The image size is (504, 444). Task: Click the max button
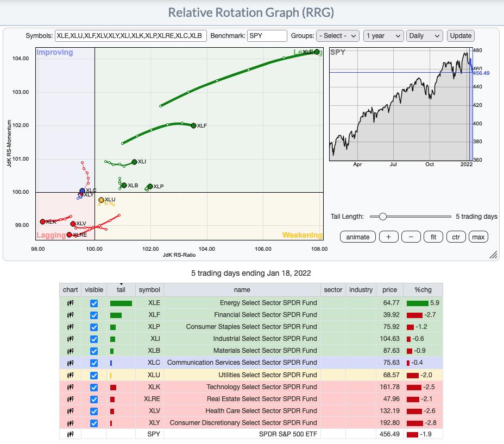pyautogui.click(x=478, y=237)
